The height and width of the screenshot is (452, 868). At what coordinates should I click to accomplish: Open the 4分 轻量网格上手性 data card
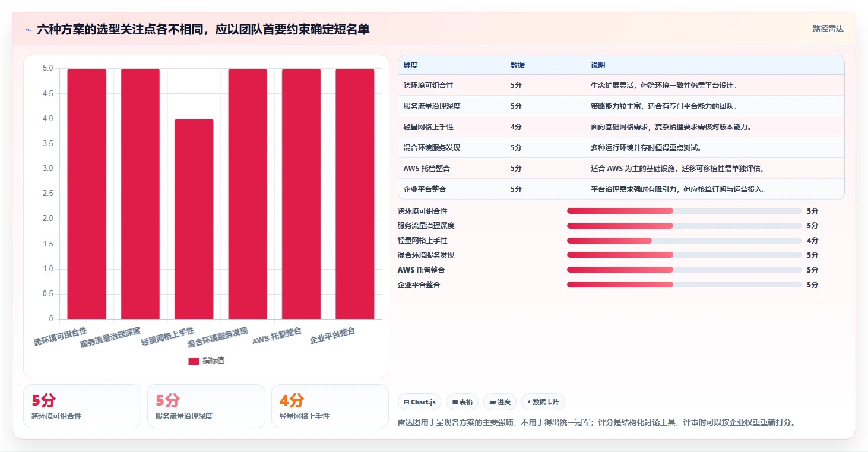(330, 406)
